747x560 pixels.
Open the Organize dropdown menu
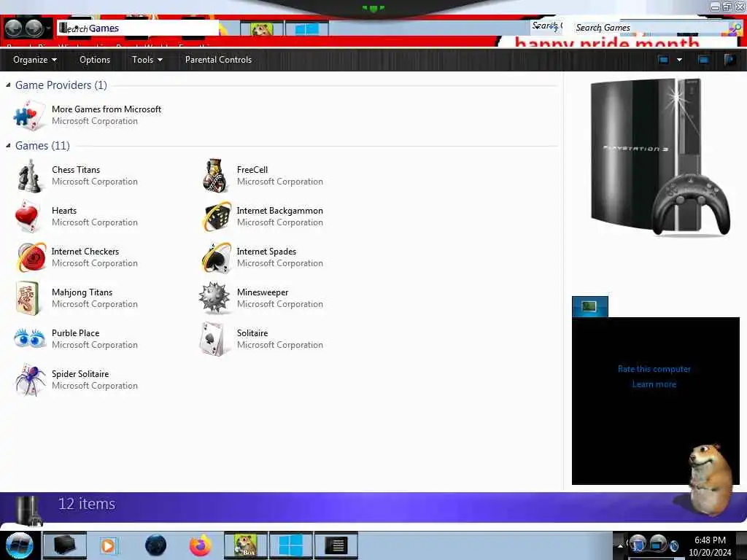pyautogui.click(x=35, y=60)
